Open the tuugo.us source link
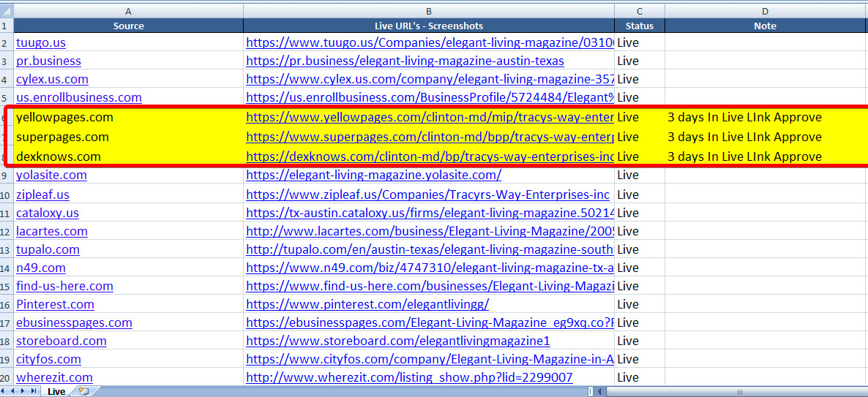 (42, 42)
